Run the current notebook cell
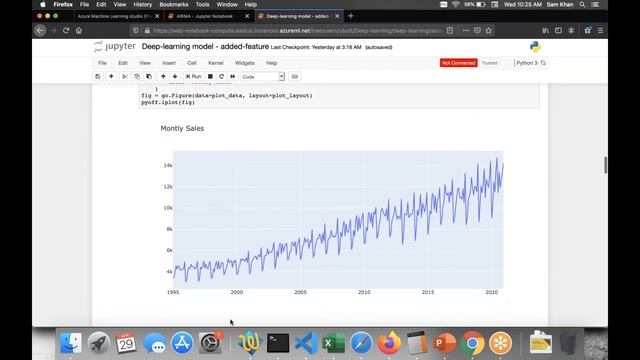The image size is (640, 360). (194, 76)
